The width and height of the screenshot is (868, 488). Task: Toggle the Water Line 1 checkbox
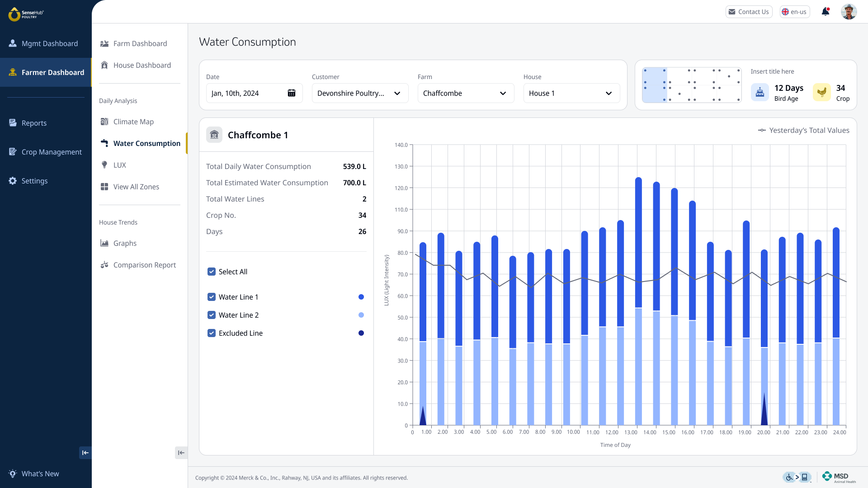[x=212, y=297]
